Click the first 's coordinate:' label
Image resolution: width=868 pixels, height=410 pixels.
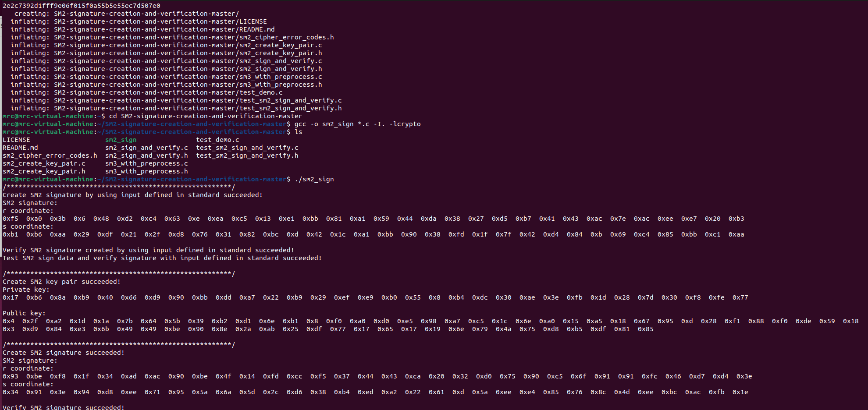click(x=28, y=226)
